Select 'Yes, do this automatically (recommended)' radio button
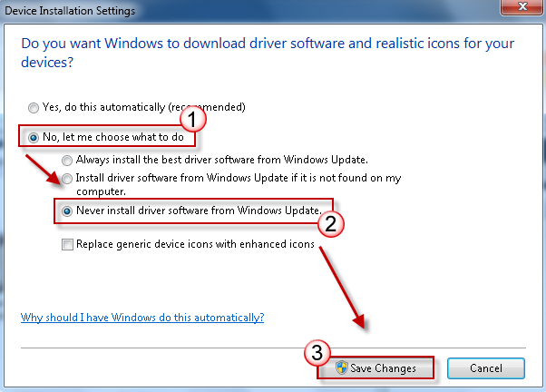 click(34, 108)
